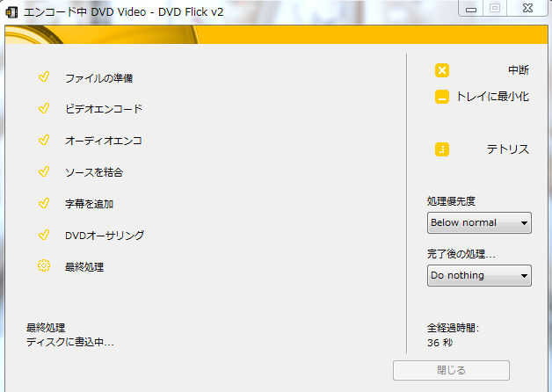
Task: Click the ビデオエンコード step text
Action: pos(104,109)
